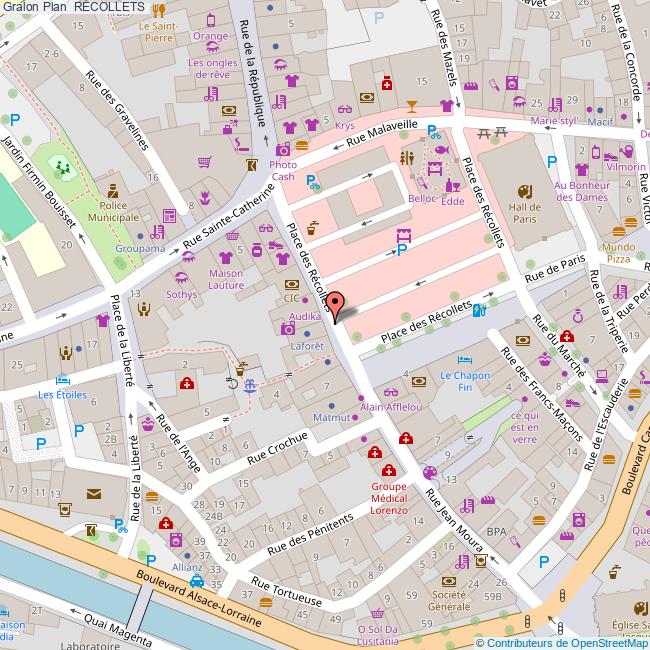This screenshot has height=650, width=650.
Task: Select the Photo Cash camera icon
Action: pos(283,149)
